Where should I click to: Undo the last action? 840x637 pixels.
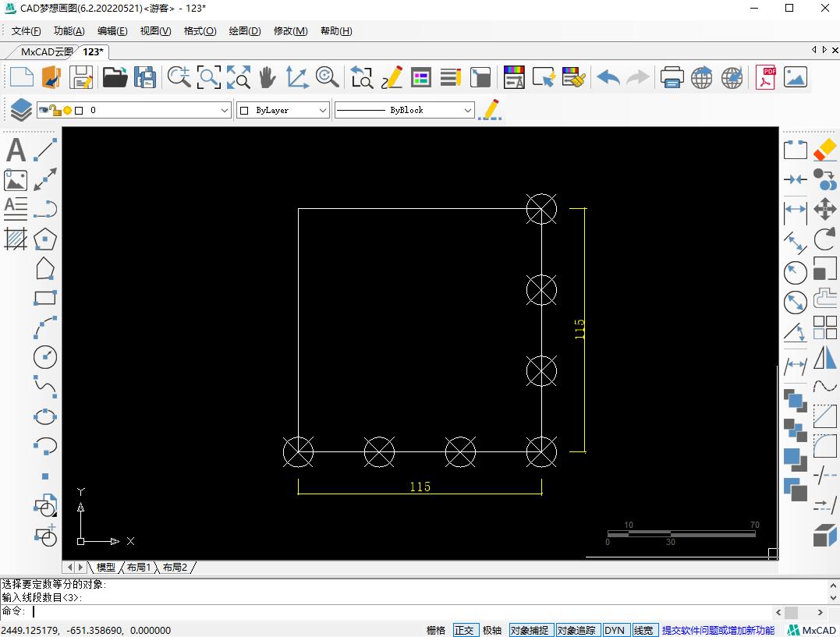pos(607,77)
